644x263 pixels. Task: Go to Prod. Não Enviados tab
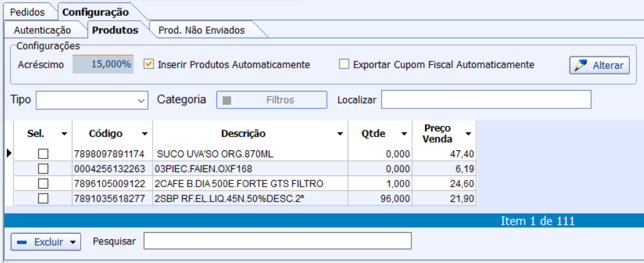[x=201, y=30]
